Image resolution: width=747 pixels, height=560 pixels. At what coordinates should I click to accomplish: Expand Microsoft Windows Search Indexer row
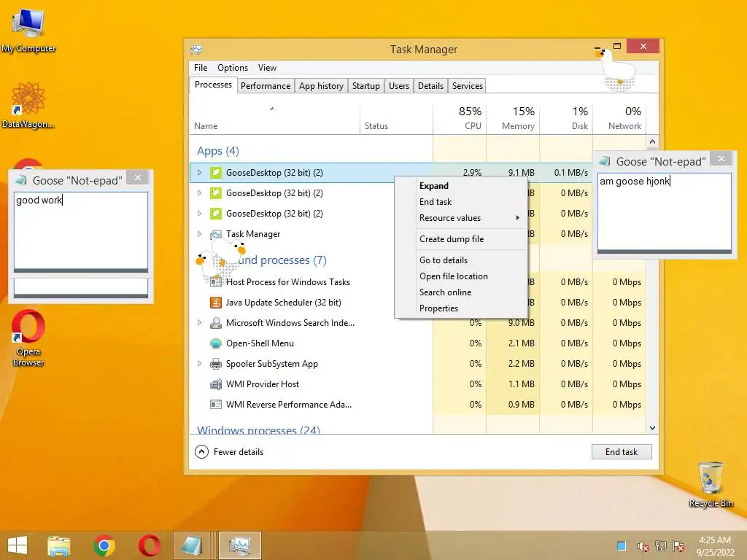pyautogui.click(x=200, y=323)
